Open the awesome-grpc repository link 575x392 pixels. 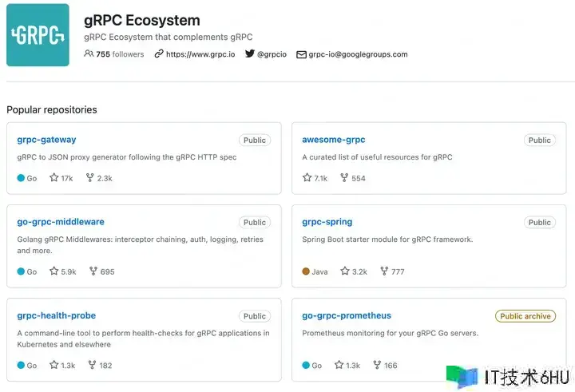tap(334, 140)
